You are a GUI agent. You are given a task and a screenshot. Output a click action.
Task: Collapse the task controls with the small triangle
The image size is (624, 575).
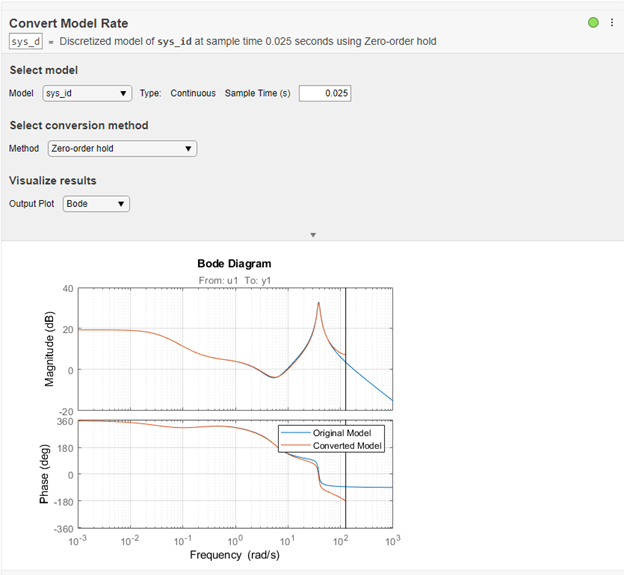pos(313,235)
